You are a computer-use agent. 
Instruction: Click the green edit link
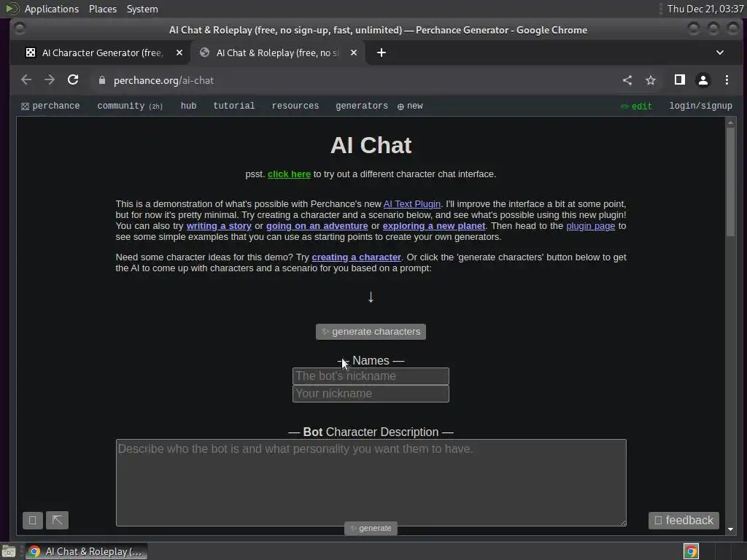(x=636, y=106)
